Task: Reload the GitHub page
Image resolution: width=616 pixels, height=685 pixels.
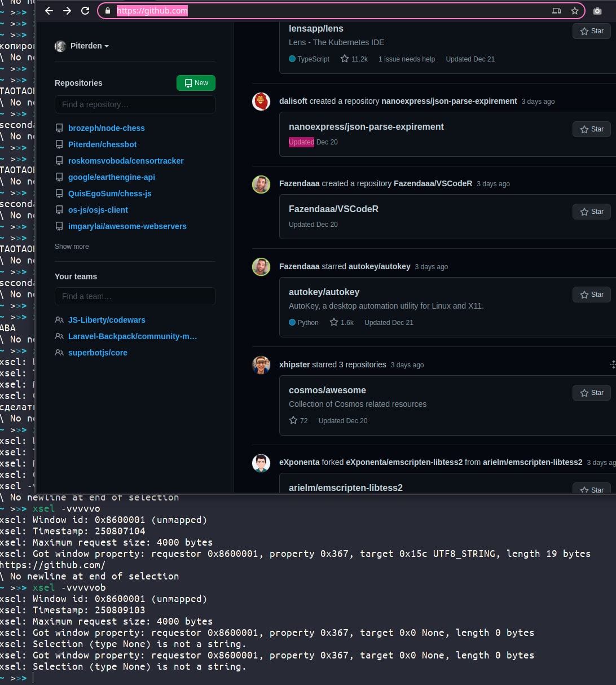Action: pos(85,11)
